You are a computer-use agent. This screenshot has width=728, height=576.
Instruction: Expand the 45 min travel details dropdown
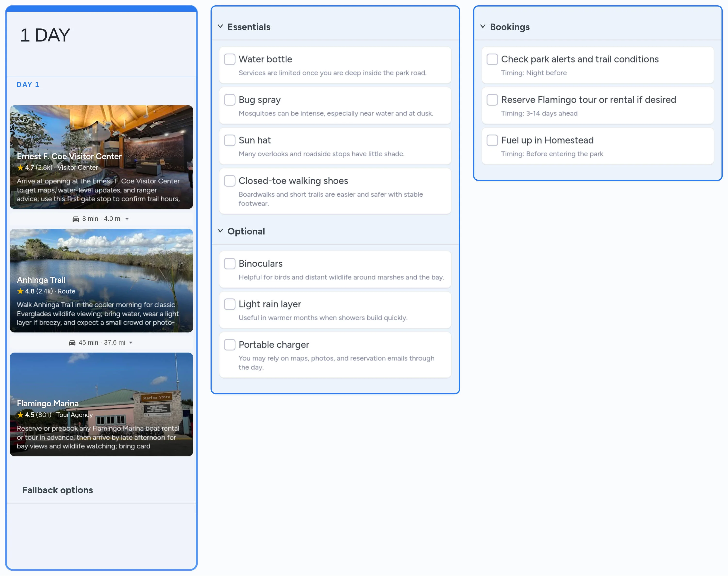coord(131,342)
